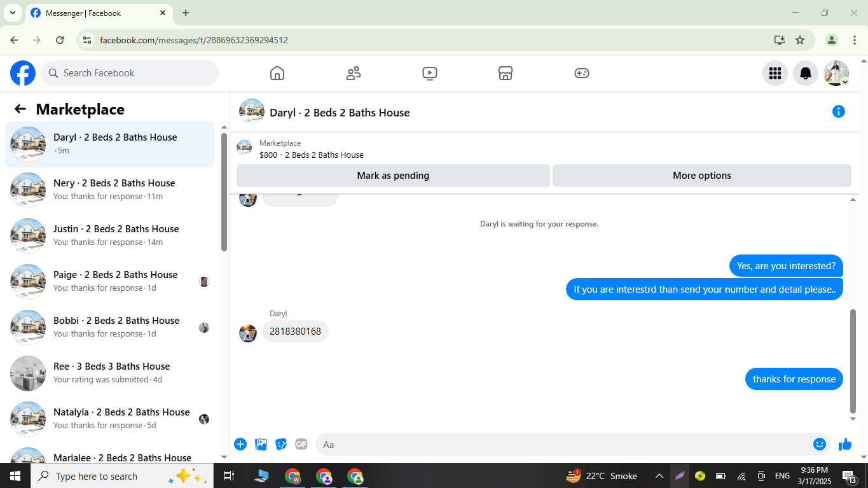Open the Facebook menu grid icon
This screenshot has height=488, width=868.
tap(775, 73)
